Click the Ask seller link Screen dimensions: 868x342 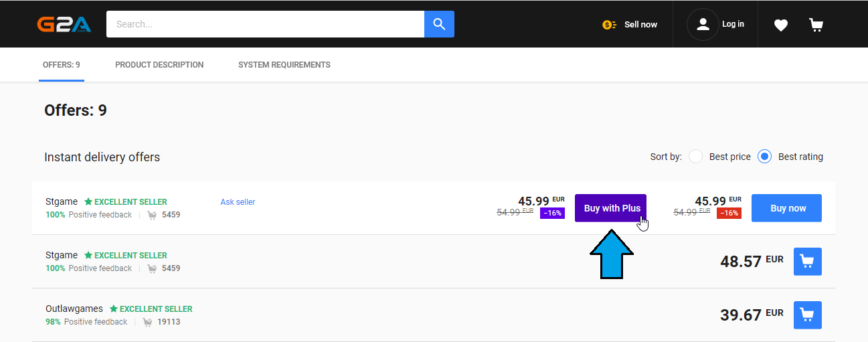coord(238,202)
